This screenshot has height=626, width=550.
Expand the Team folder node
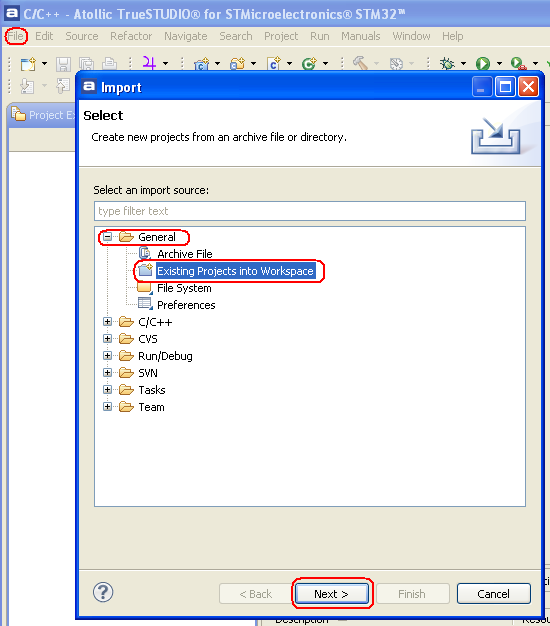pyautogui.click(x=107, y=406)
